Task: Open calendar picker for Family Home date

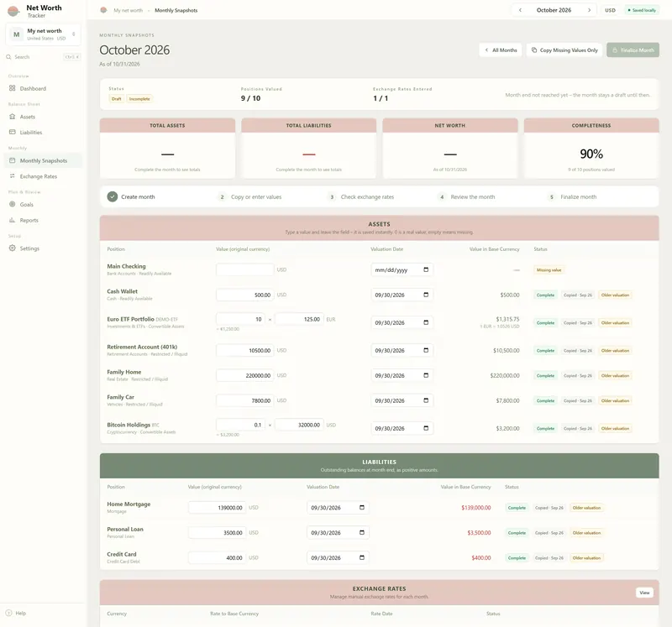Action: coord(426,375)
